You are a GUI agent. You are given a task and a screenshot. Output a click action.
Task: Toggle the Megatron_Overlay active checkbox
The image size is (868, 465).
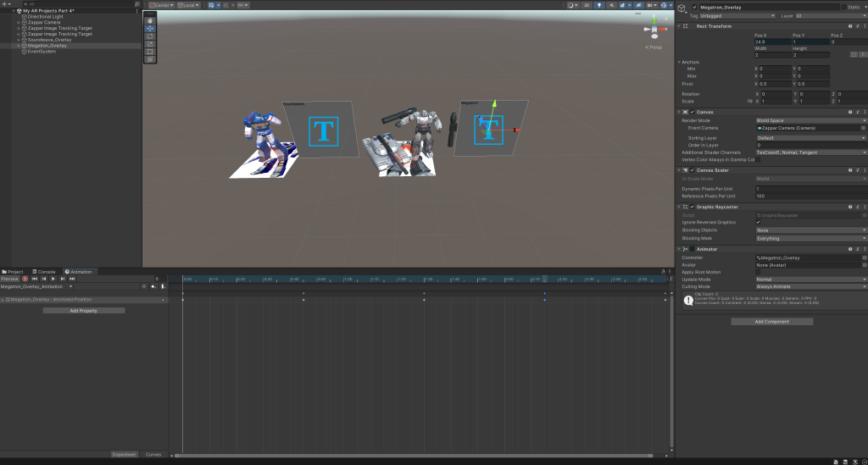tap(694, 8)
